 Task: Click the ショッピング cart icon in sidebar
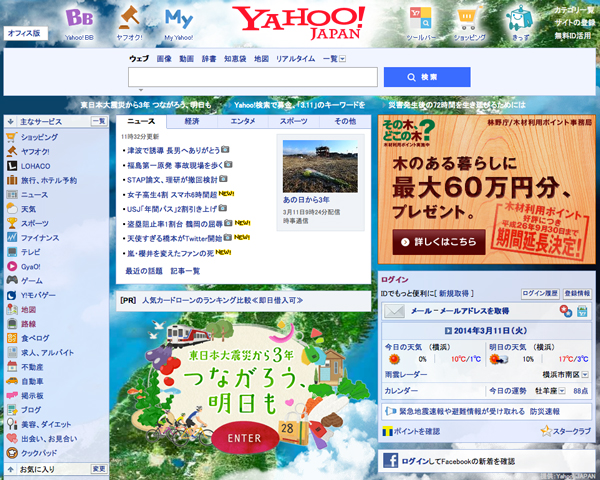(x=11, y=137)
